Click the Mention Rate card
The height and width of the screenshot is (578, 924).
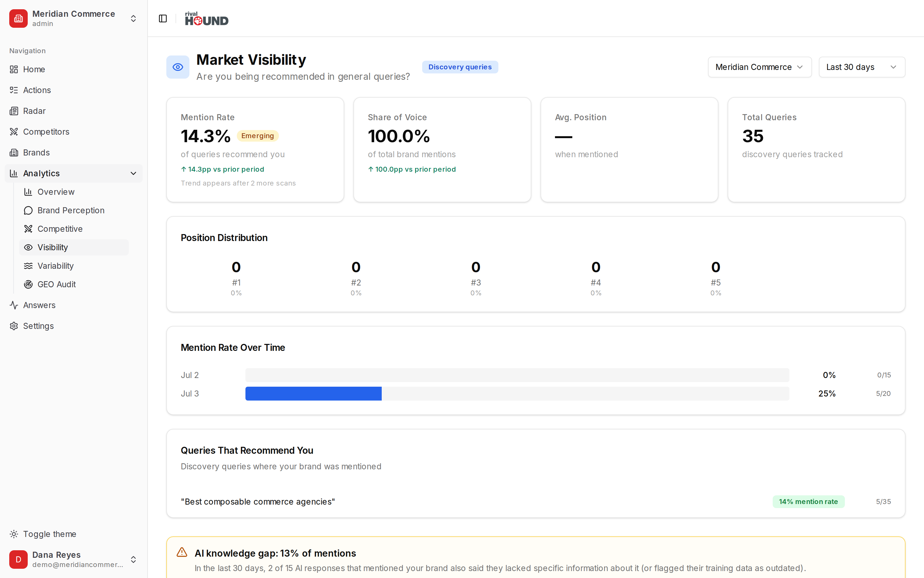click(x=255, y=149)
